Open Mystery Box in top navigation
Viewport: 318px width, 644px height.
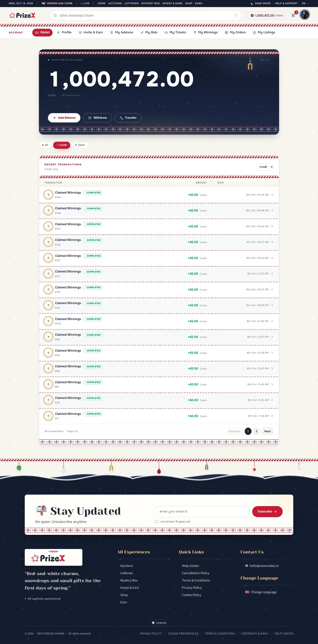click(x=150, y=4)
